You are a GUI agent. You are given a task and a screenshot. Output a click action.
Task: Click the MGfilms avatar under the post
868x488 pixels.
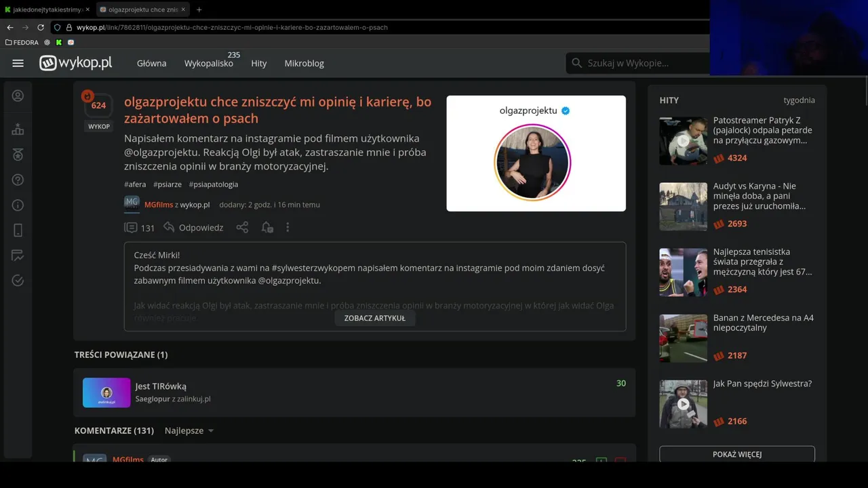(132, 203)
